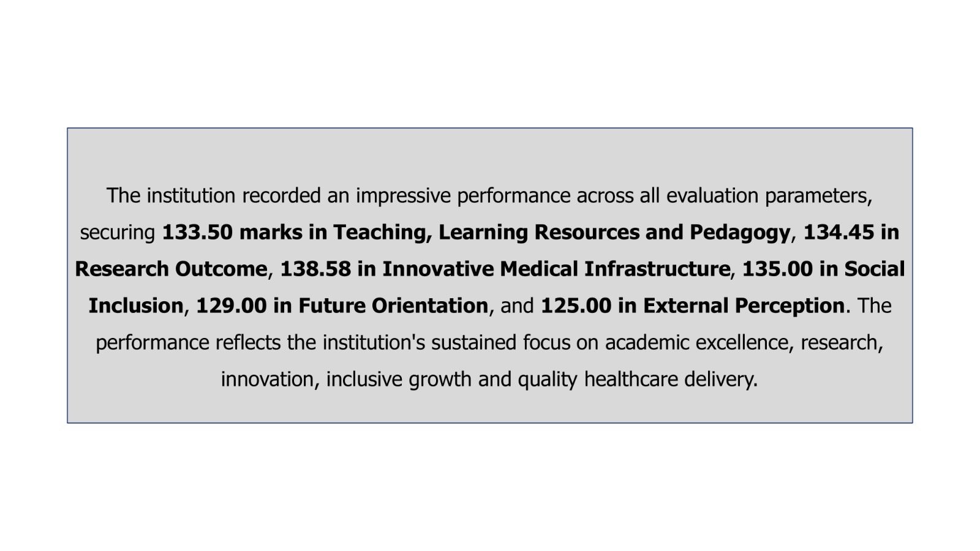This screenshot has width=980, height=551.
Task: Click the '134.45 in' bold score
Action: click(851, 232)
